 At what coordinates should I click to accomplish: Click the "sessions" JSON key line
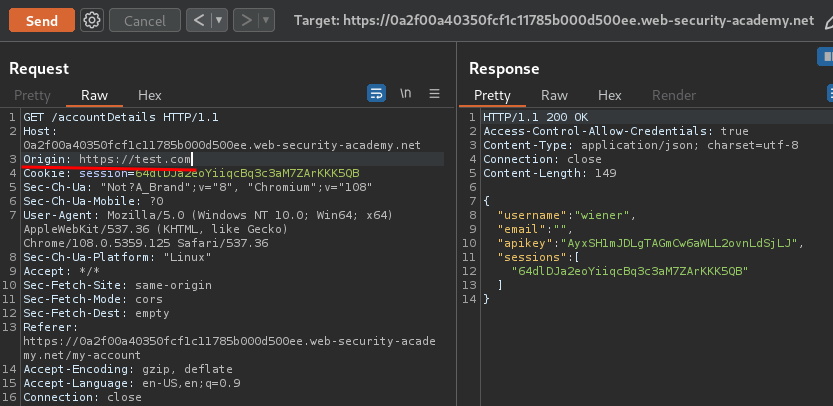coord(537,257)
